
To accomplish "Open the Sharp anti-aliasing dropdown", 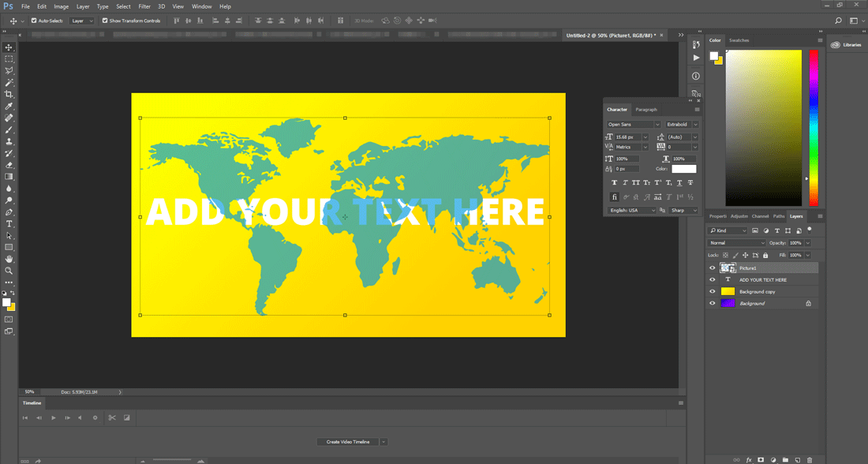I will [683, 211].
